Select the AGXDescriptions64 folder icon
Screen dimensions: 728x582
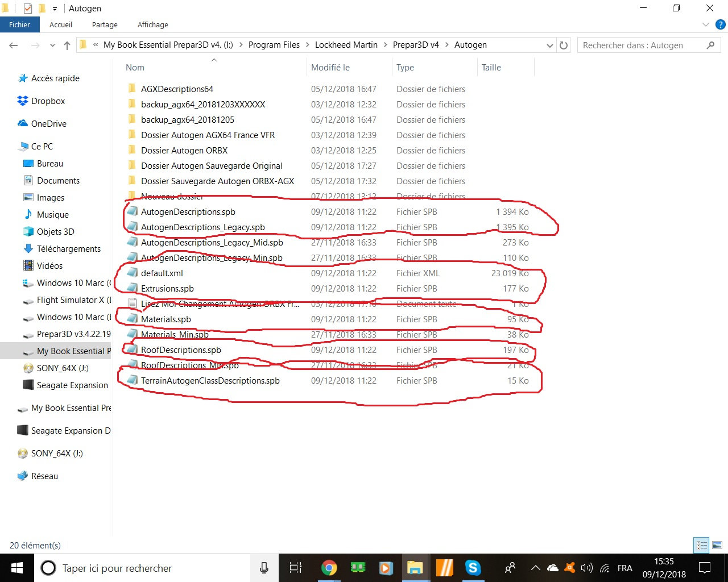[x=132, y=89]
